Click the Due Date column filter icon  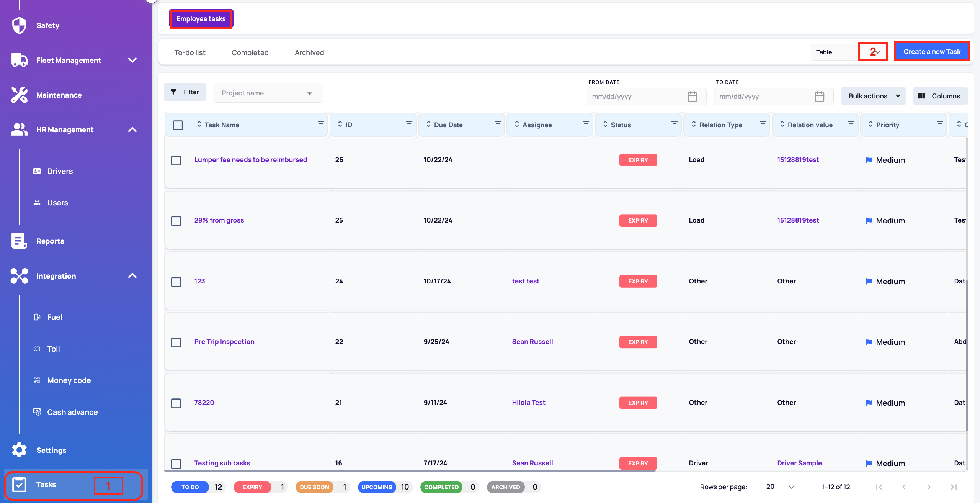(x=497, y=123)
